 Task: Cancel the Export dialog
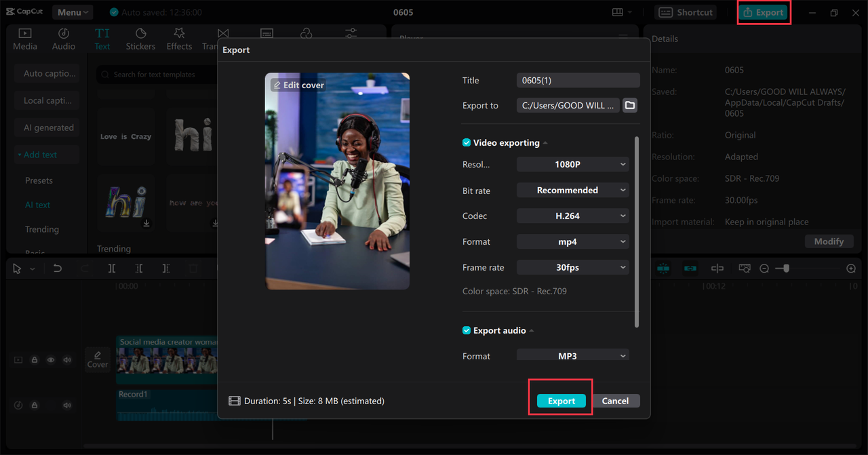point(615,401)
